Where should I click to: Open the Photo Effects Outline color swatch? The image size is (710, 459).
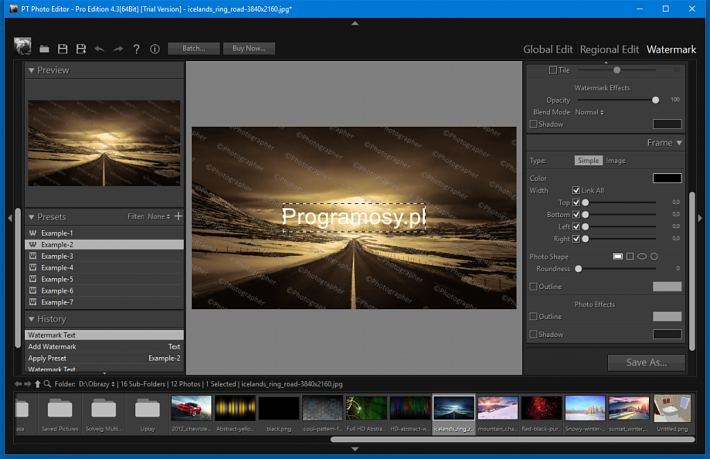[667, 316]
